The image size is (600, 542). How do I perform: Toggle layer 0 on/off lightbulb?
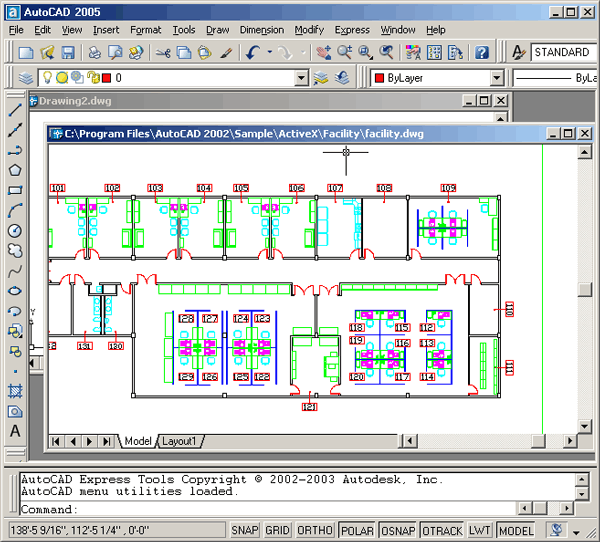(47, 78)
